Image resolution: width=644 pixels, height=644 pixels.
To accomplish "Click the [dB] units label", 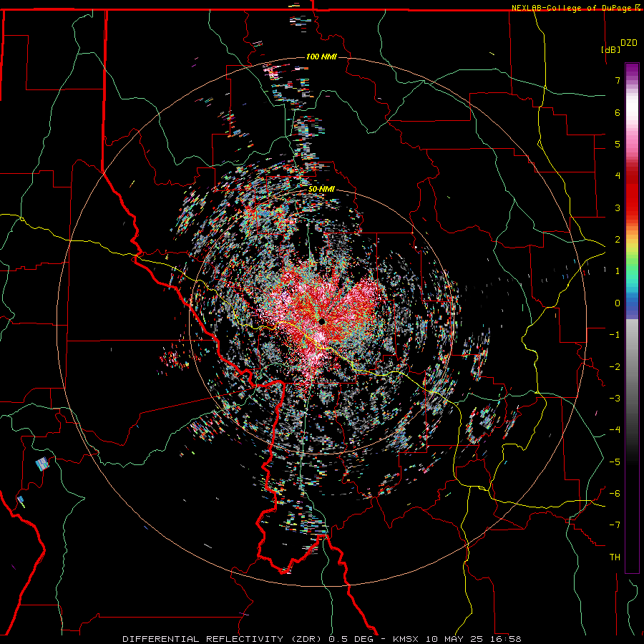I will [611, 49].
